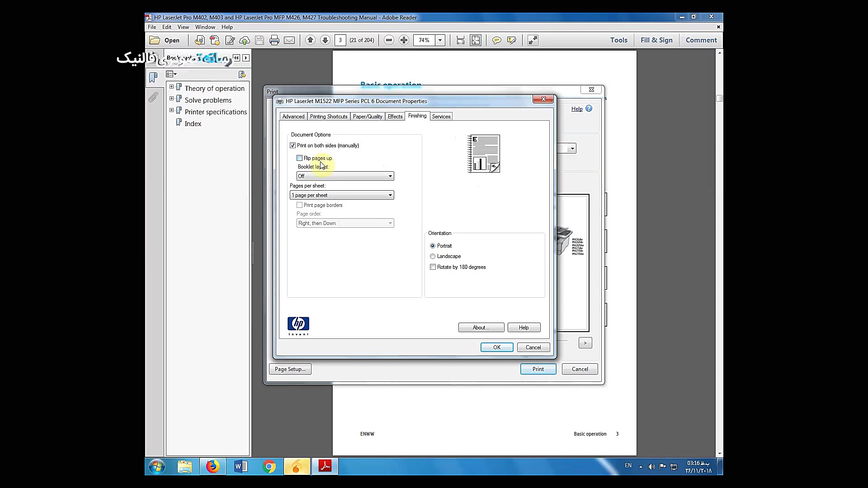Enable Flip pages up checkbox
This screenshot has height=488, width=868.
[x=300, y=158]
